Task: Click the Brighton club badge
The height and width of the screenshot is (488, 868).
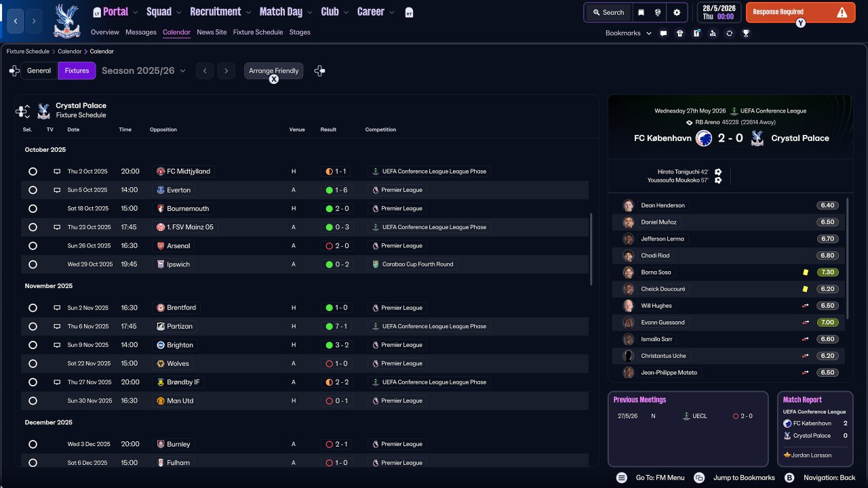Action: pos(161,345)
